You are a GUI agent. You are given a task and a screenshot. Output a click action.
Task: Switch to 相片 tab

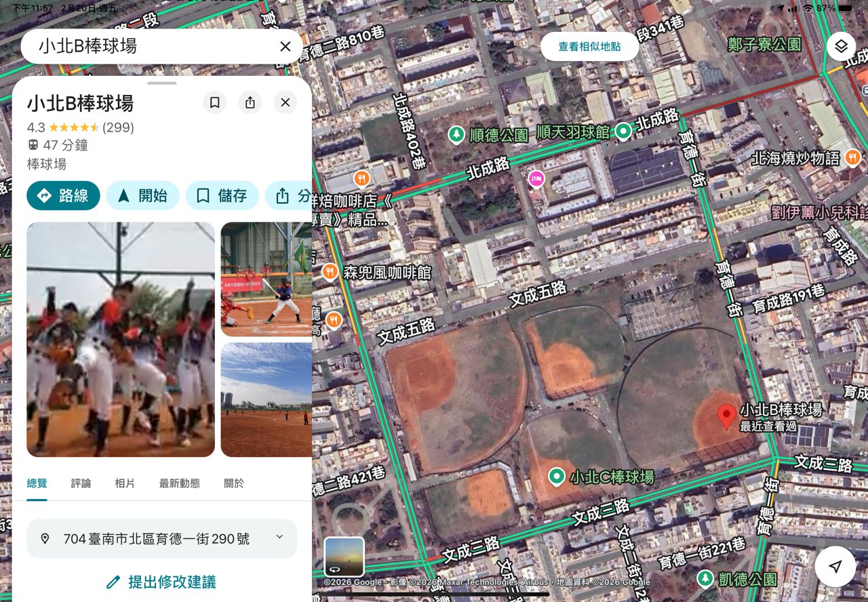pyautogui.click(x=125, y=483)
